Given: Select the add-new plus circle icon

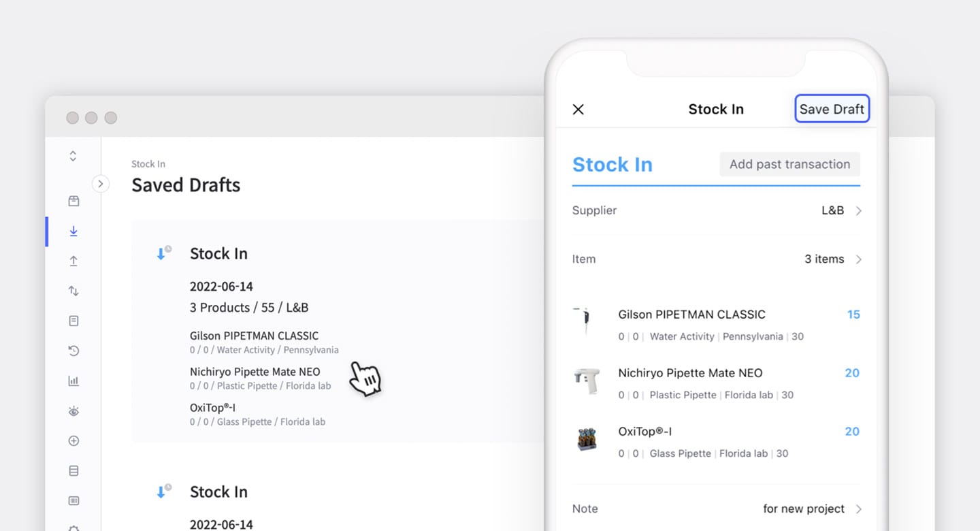Looking at the screenshot, I should (x=73, y=440).
